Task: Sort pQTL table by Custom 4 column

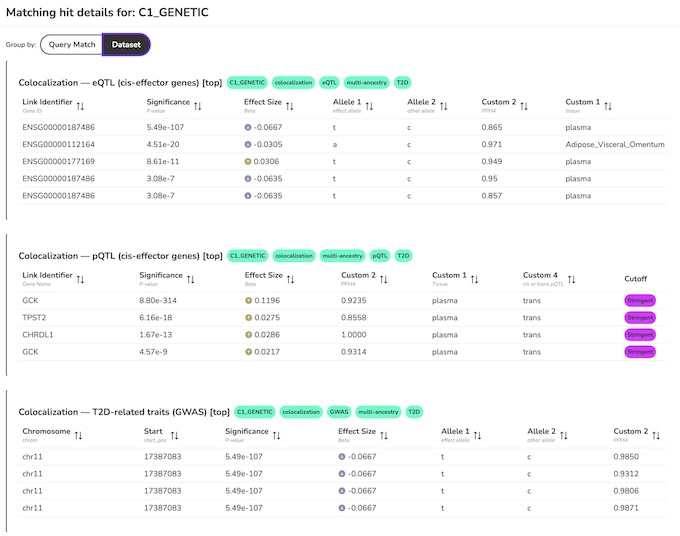Action: point(572,279)
